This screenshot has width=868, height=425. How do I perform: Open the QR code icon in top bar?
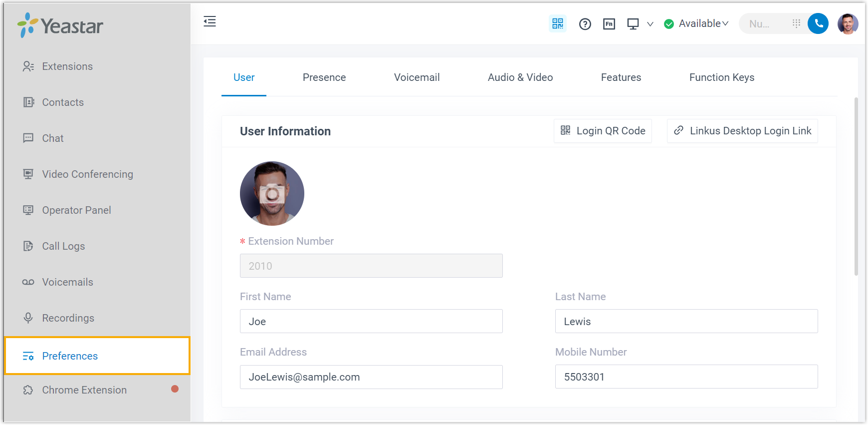[558, 23]
